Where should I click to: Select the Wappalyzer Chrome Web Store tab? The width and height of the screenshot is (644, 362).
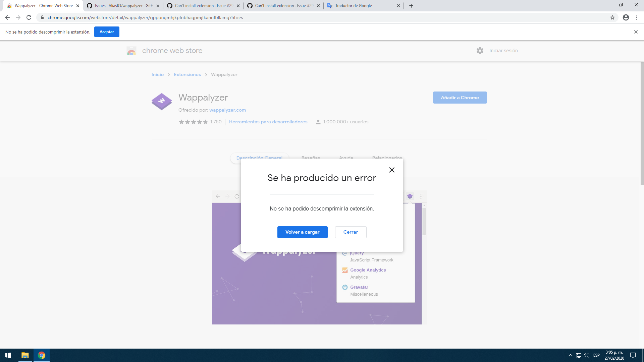43,6
